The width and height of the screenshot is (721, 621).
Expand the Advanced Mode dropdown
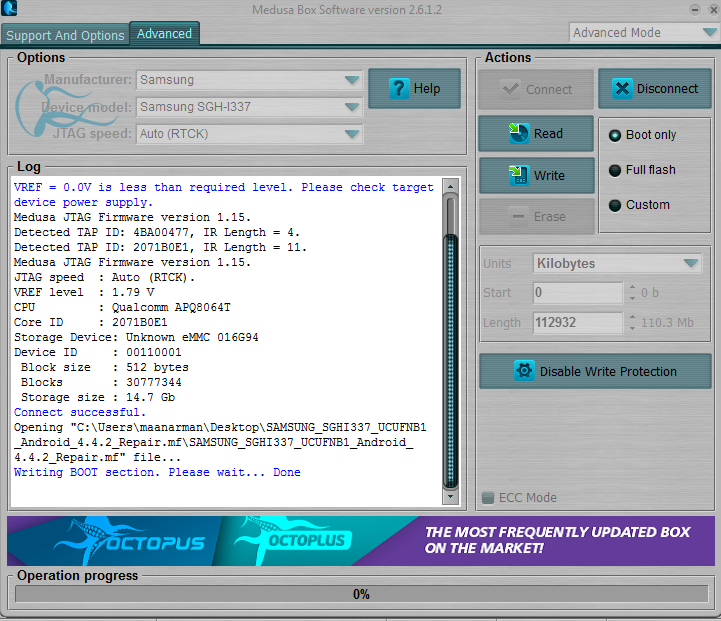click(643, 33)
